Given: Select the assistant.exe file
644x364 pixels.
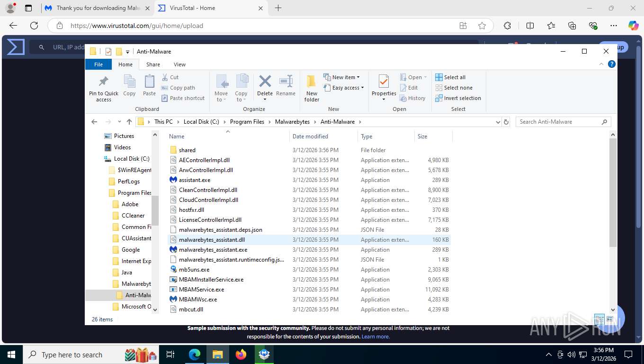Looking at the screenshot, I should coord(309,180).
